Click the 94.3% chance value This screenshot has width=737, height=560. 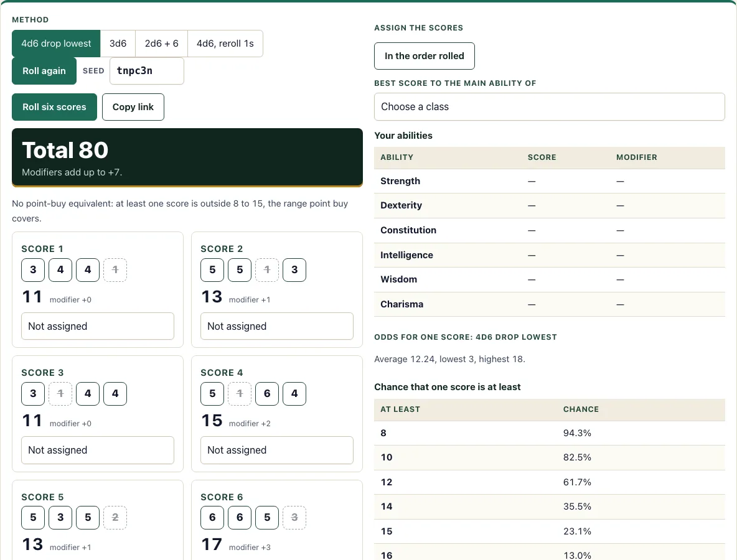coord(577,433)
